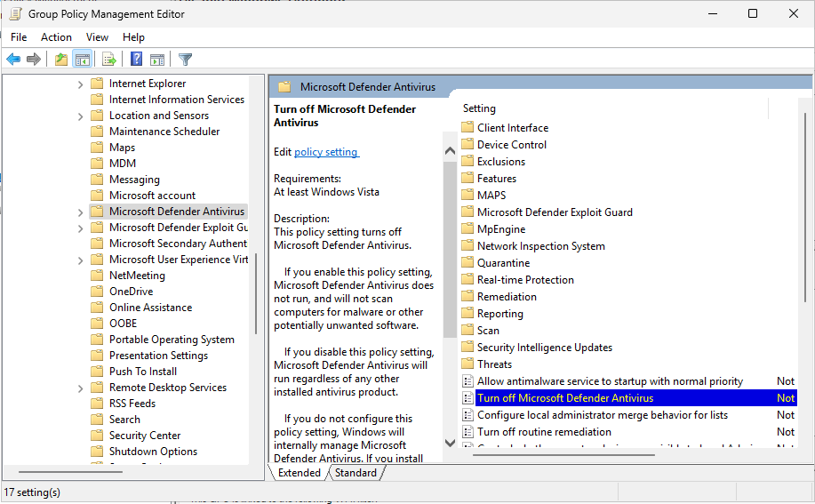Click the OneDrive folder icon in tree

97,291
